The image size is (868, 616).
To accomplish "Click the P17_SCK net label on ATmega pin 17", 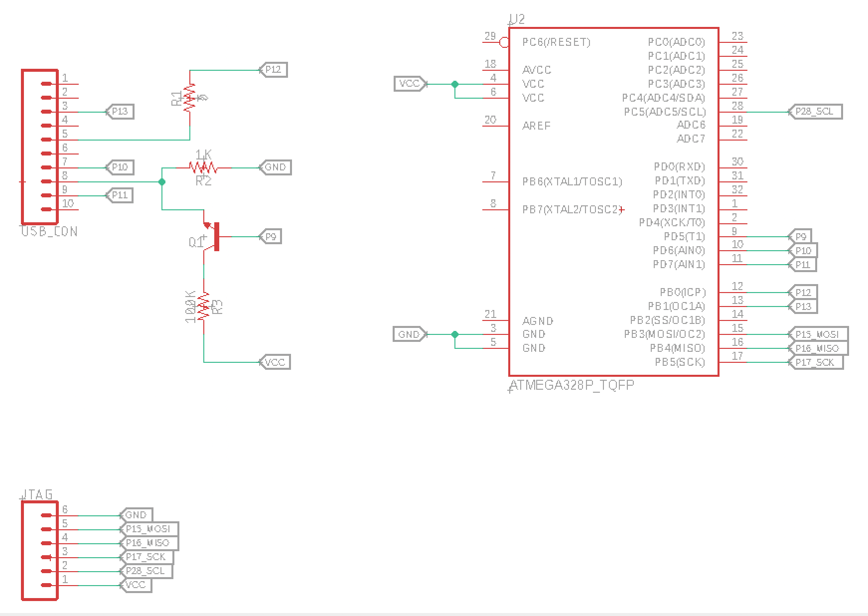I will 816,362.
